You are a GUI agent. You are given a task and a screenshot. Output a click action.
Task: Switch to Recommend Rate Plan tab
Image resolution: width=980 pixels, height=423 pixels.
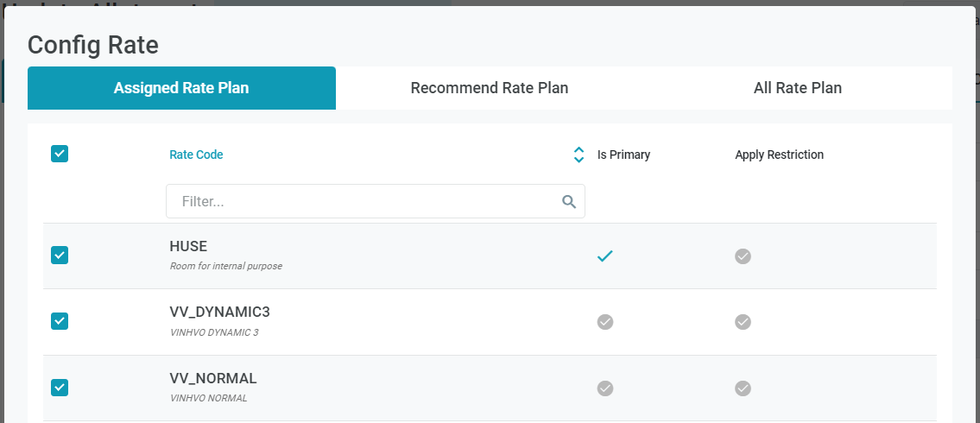click(490, 88)
